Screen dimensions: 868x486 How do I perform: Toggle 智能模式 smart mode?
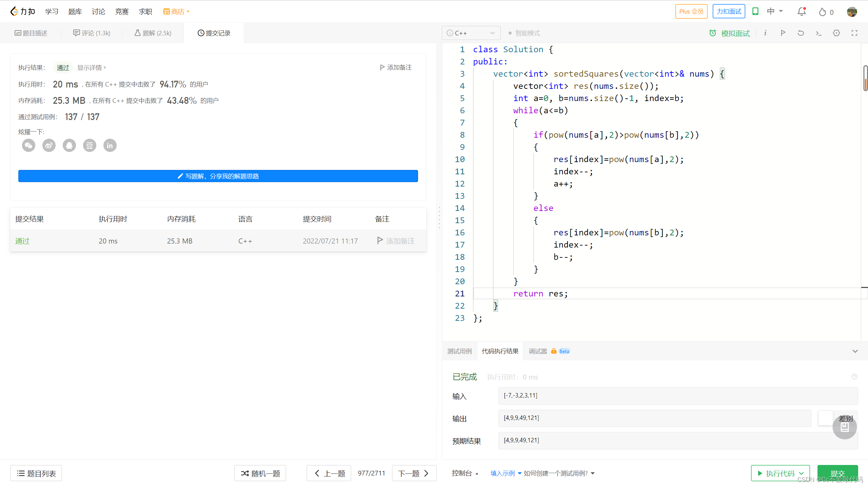[524, 33]
